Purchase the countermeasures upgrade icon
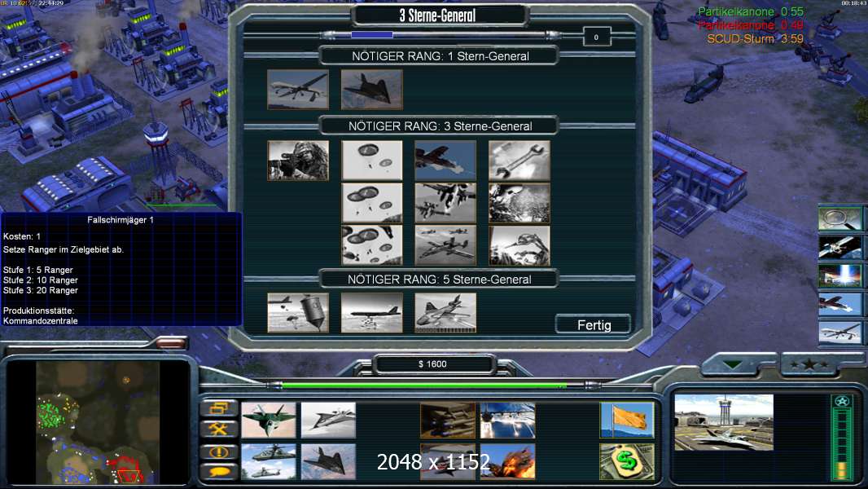 [x=507, y=420]
